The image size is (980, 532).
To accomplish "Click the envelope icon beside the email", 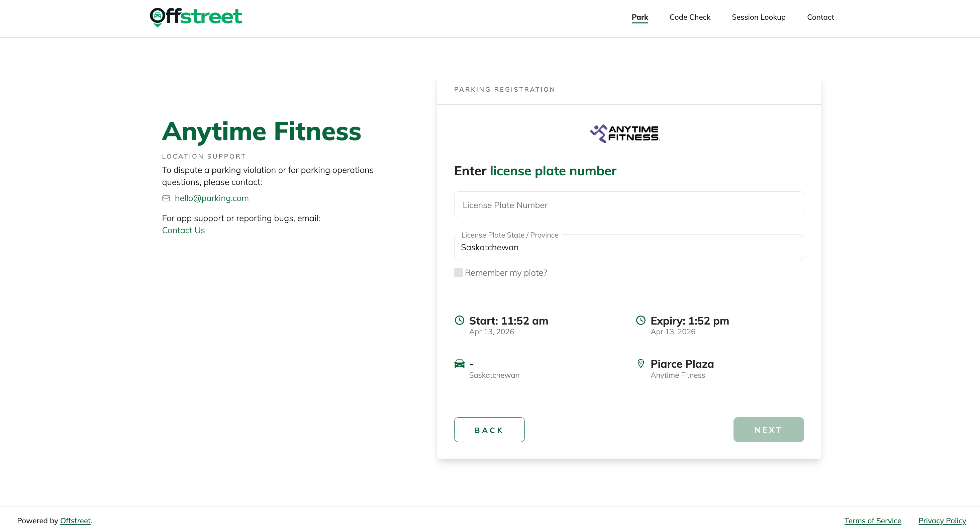I will [166, 198].
